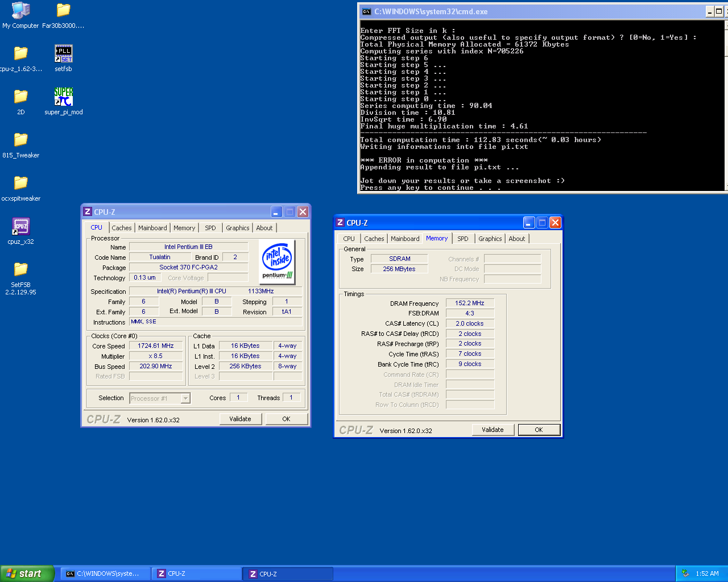
Task: Open SPD tab in left CPU-Z window
Action: (210, 228)
